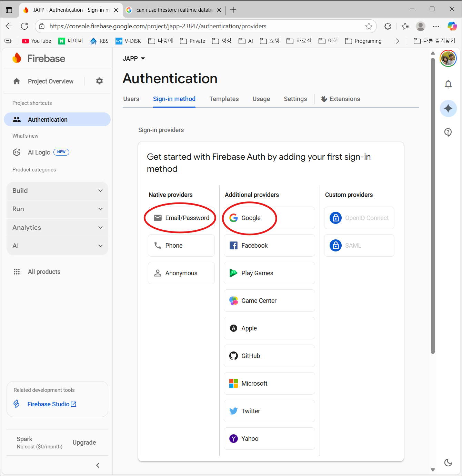This screenshot has width=462, height=476.
Task: Bookmark this page with the star
Action: click(369, 26)
